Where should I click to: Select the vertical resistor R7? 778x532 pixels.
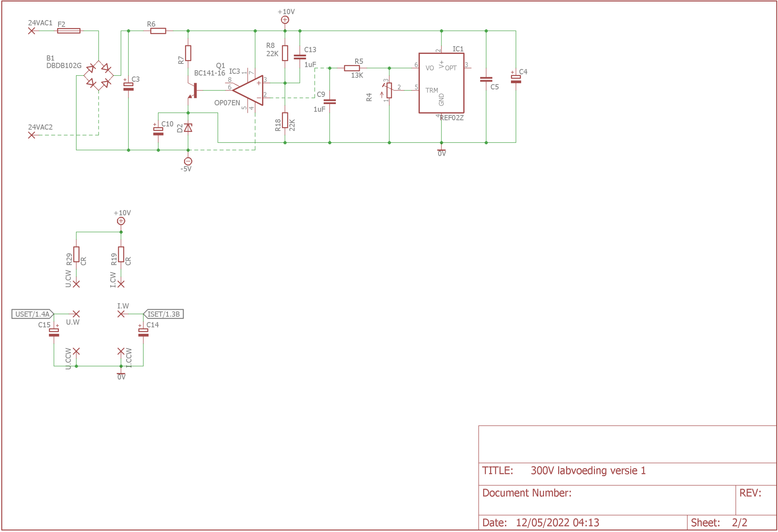click(x=188, y=53)
